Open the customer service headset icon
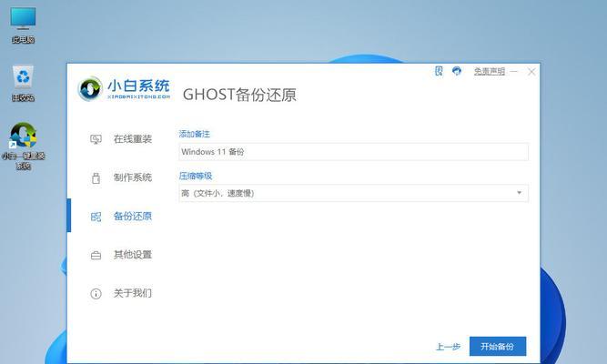The height and width of the screenshot is (364, 607). point(457,71)
